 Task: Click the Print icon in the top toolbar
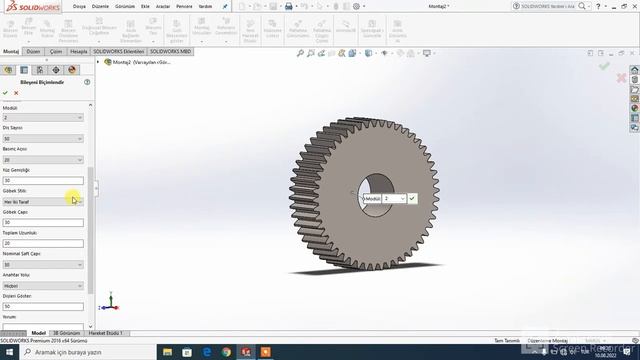[289, 6]
